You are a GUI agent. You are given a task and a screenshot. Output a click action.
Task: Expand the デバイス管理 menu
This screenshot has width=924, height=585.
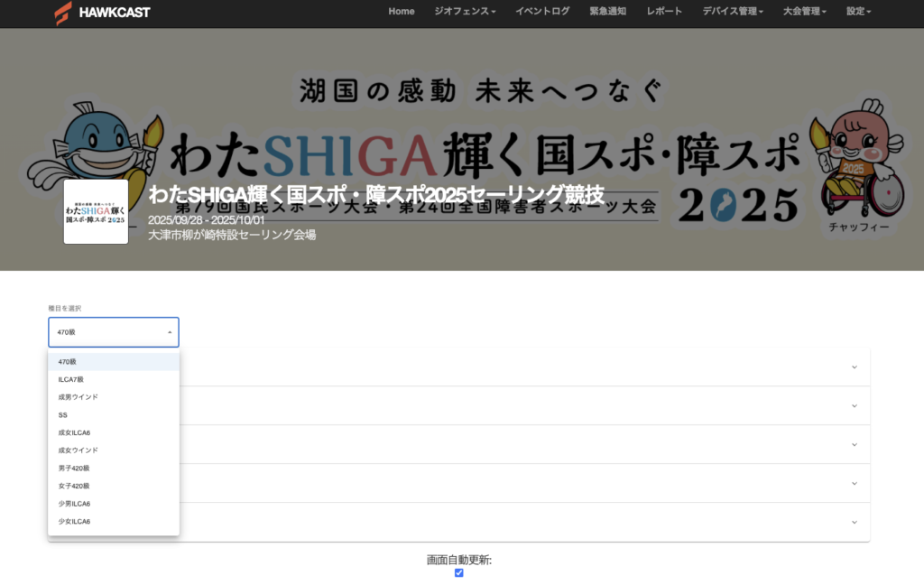coord(733,12)
